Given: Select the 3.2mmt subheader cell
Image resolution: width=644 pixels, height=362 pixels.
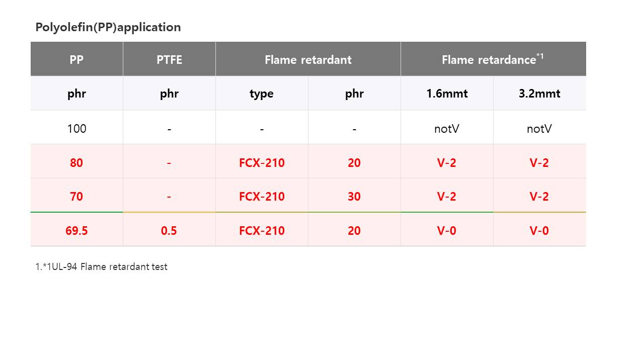Looking at the screenshot, I should [539, 94].
